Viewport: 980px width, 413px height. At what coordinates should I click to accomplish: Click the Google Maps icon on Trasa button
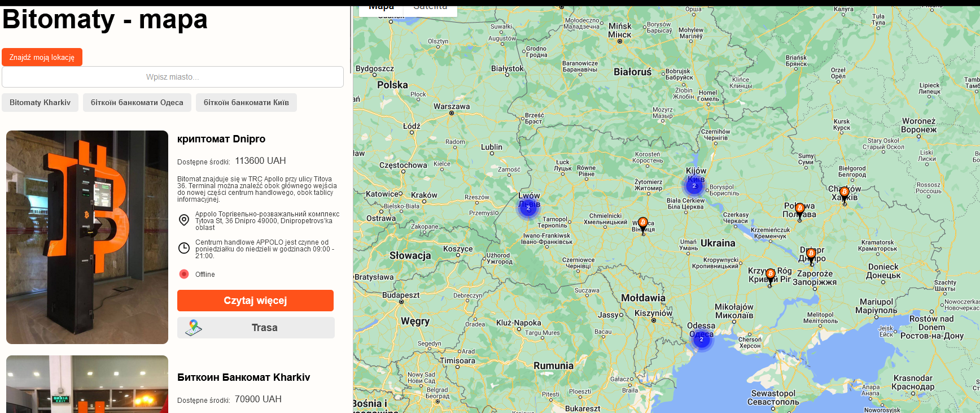(194, 328)
